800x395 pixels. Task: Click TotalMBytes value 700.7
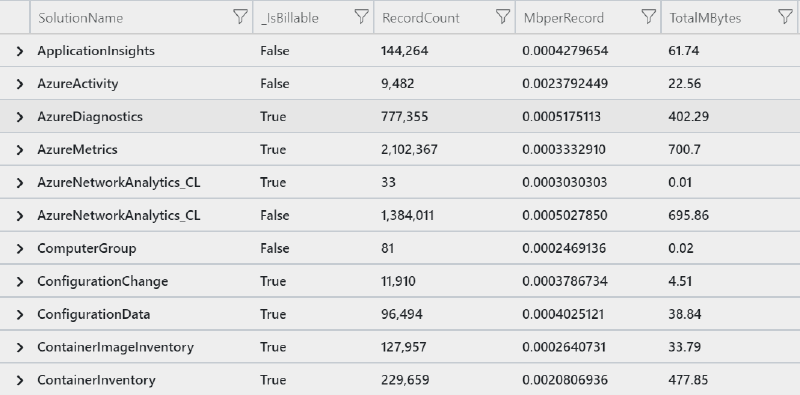(x=684, y=150)
